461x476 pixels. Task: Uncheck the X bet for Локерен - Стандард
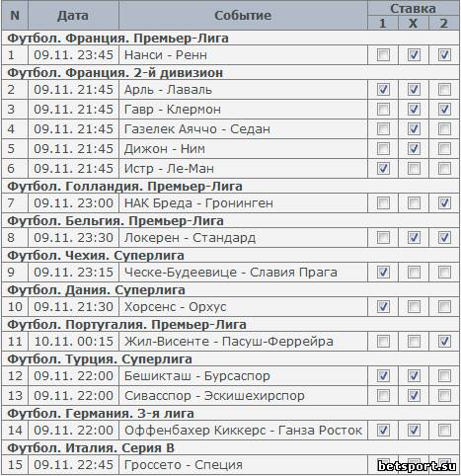414,238
